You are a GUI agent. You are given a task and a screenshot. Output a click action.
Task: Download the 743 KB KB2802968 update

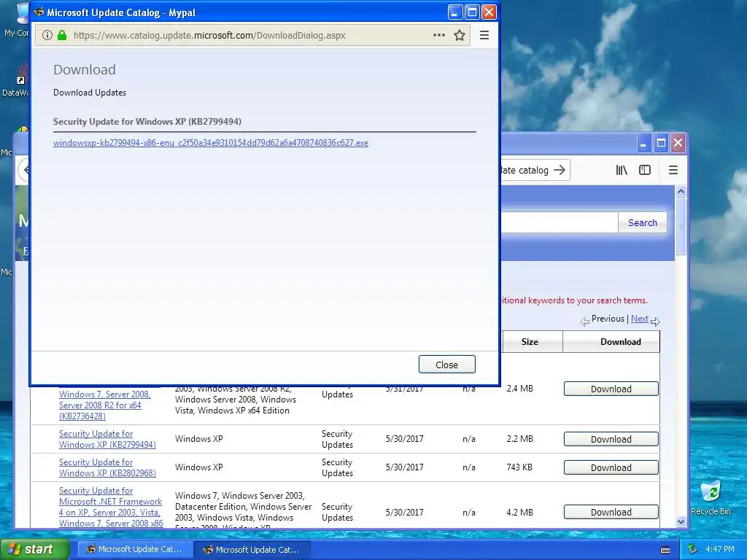tap(611, 467)
